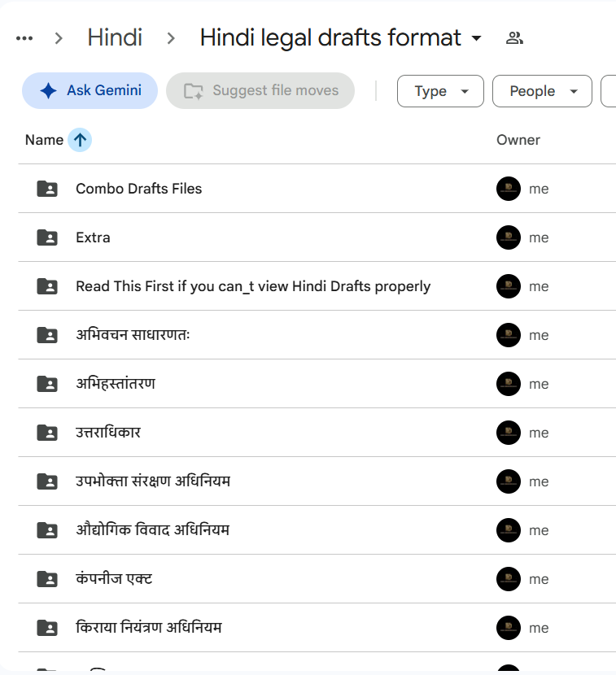Select the अभिवचन साधारणतः folder
Image resolution: width=616 pixels, height=675 pixels.
(133, 335)
